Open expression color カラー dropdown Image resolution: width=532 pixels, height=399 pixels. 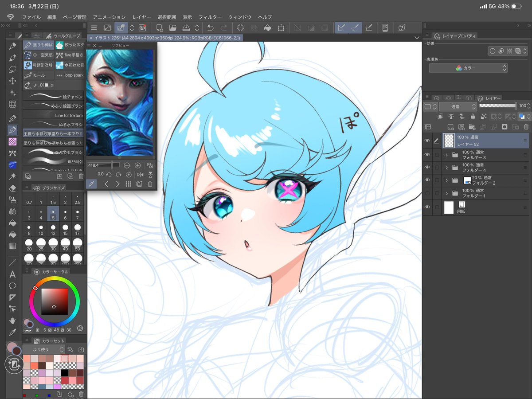pos(468,68)
